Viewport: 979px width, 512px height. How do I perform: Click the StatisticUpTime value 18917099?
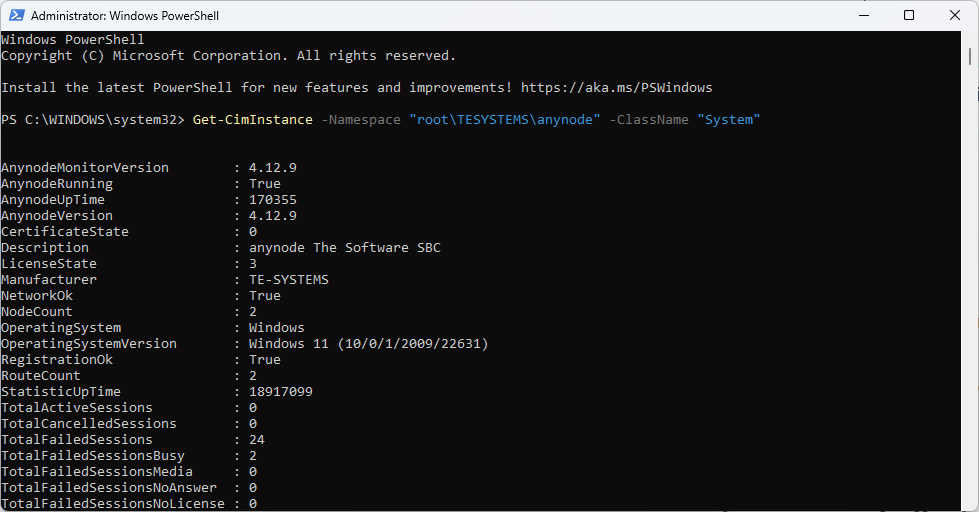click(x=281, y=391)
